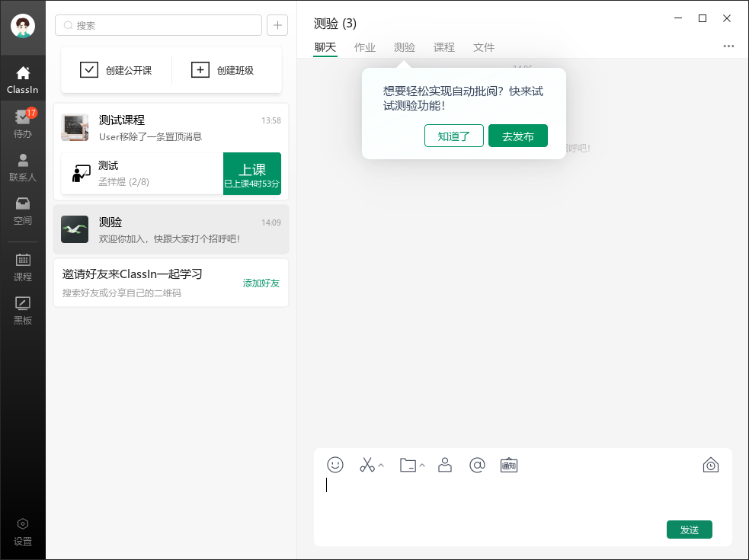Select the scissors screenshot tool
749x560 pixels.
[x=366, y=465]
